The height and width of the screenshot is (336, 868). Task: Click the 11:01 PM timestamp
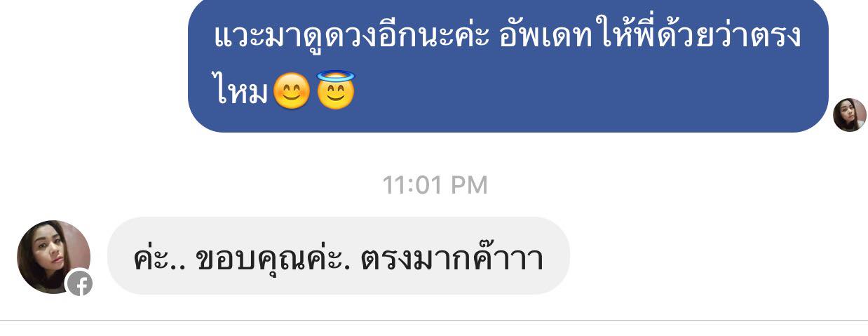(435, 185)
